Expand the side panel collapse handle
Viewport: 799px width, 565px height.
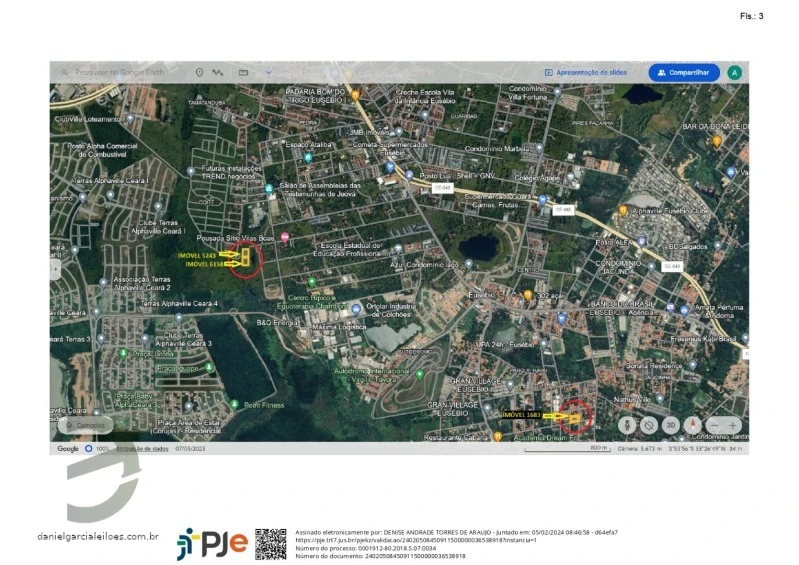point(55,269)
